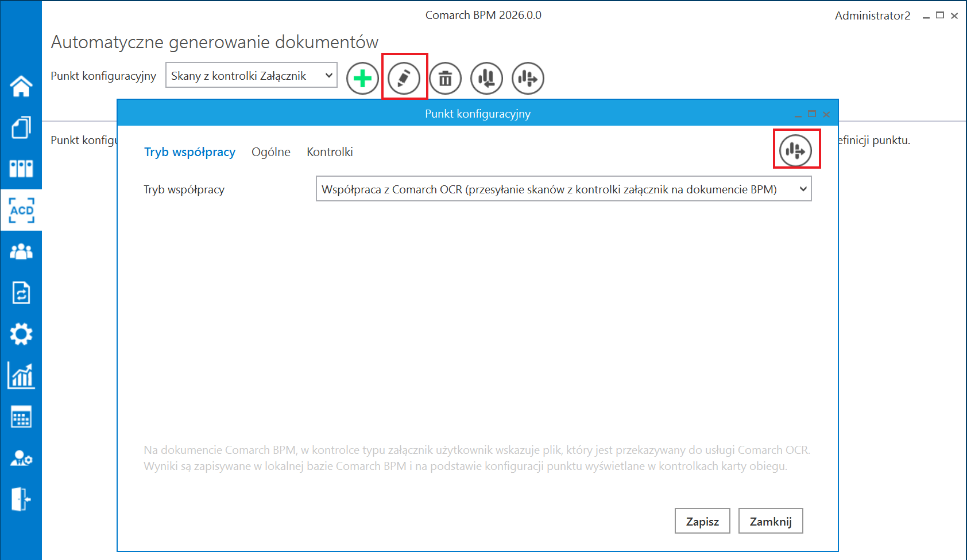Screen dimensions: 967x560
Task: Click the export icon inside the dialog
Action: point(796,150)
